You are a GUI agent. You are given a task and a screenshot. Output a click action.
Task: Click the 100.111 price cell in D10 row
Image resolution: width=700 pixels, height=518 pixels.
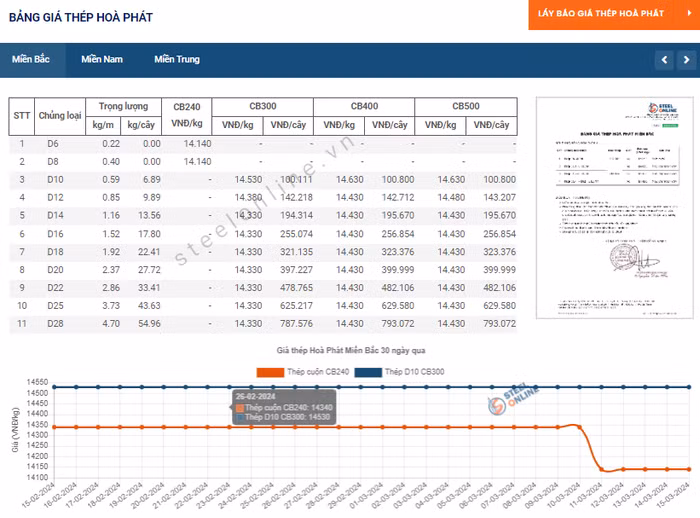[x=296, y=180]
